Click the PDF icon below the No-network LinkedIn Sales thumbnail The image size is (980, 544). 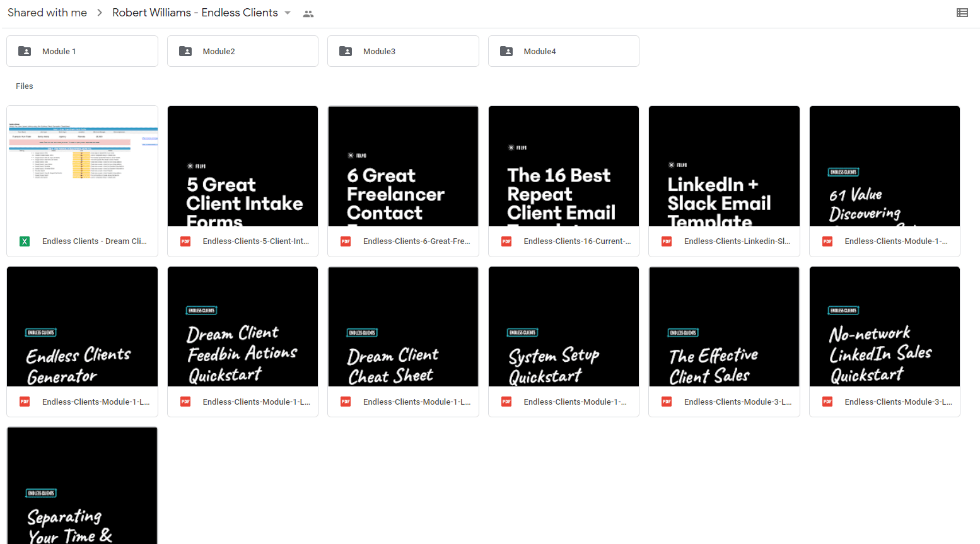coord(827,402)
